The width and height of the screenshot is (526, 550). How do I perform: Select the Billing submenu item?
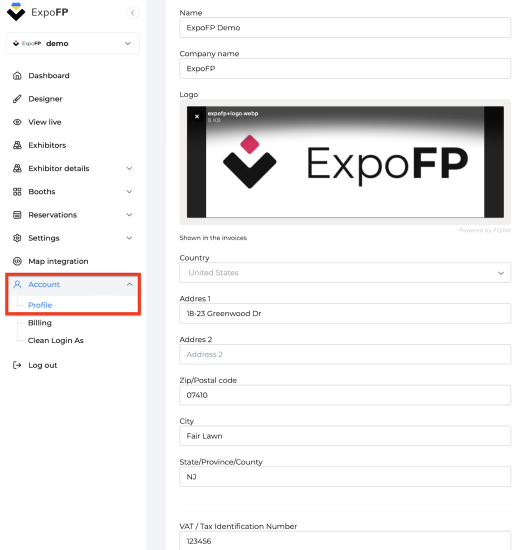click(40, 323)
